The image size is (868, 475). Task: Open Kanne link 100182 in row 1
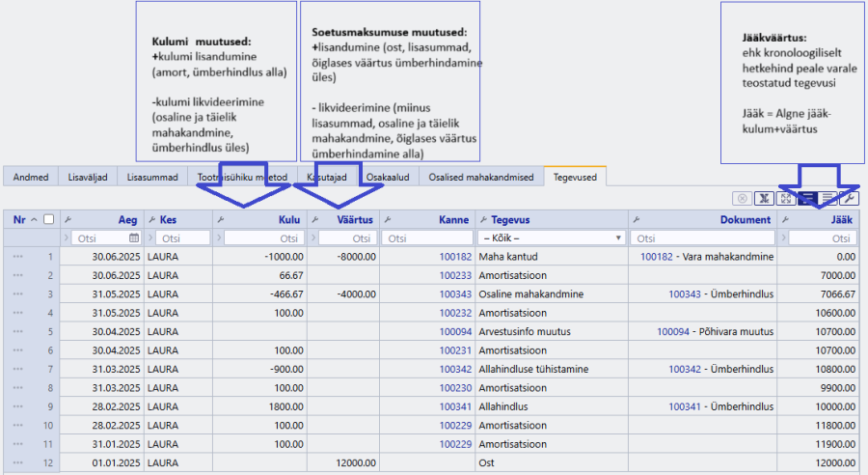(x=455, y=257)
